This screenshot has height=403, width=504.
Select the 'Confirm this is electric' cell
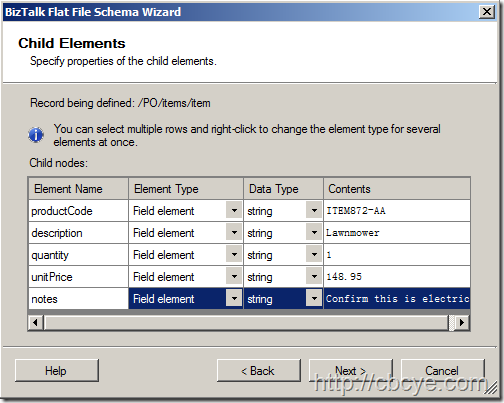pyautogui.click(x=397, y=299)
